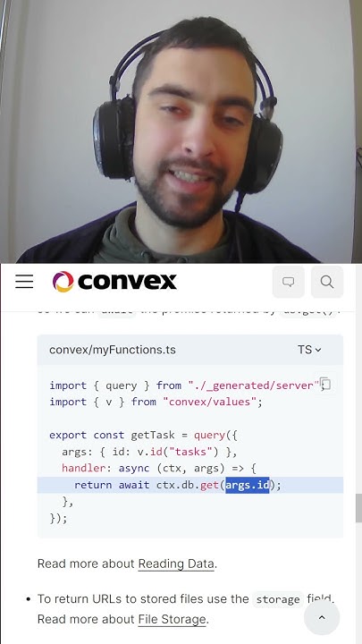The width and height of the screenshot is (362, 644).
Task: Click the "convex/values" import string
Action: click(x=210, y=402)
